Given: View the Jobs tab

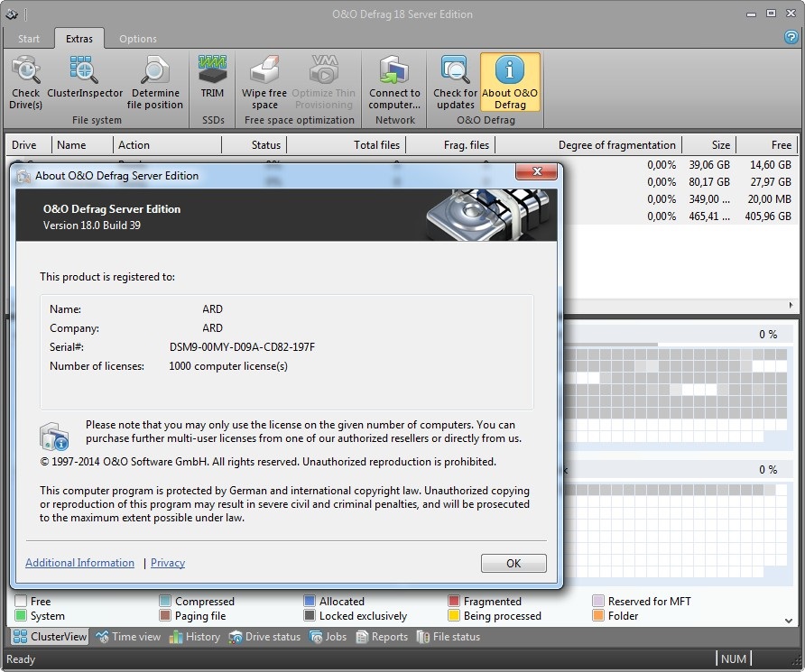Looking at the screenshot, I should click(328, 637).
